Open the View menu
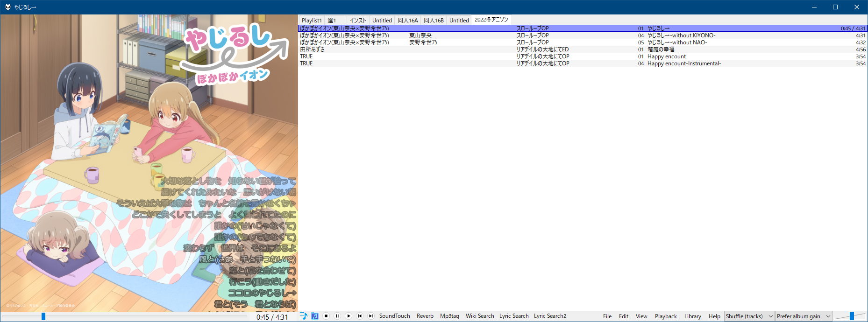 (x=641, y=316)
